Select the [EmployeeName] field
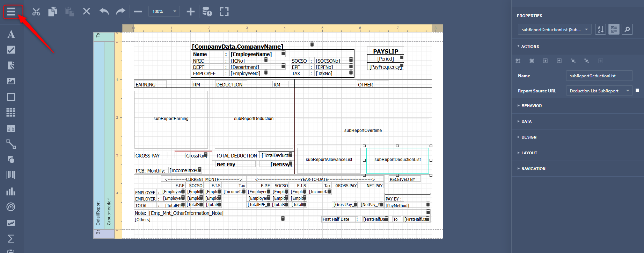 [257, 54]
